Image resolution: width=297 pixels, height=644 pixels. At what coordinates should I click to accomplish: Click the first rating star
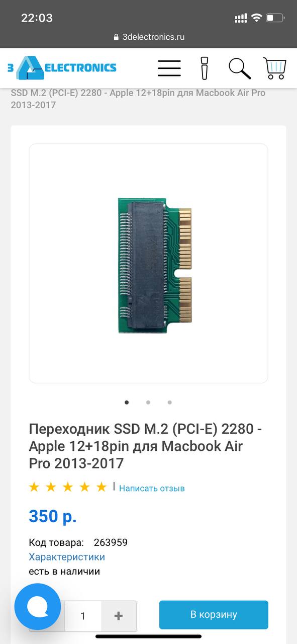pos(34,487)
